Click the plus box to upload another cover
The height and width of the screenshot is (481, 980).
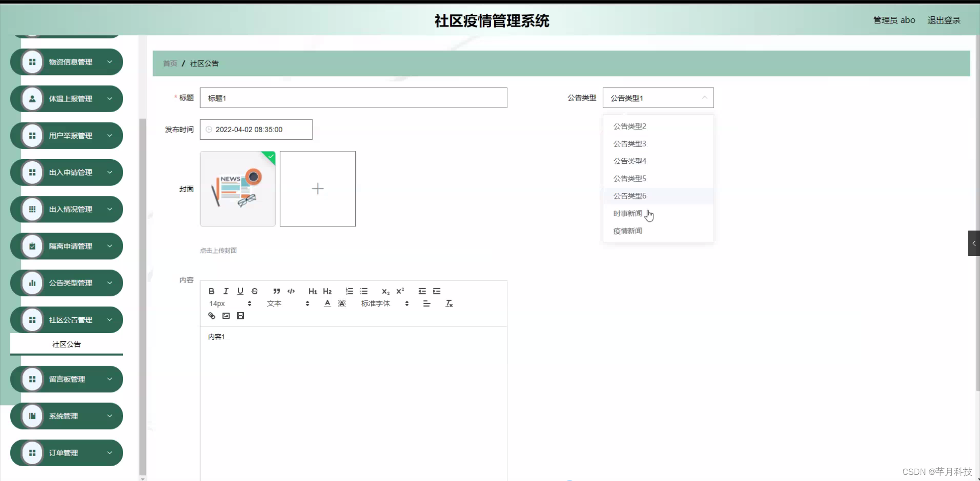tap(317, 188)
